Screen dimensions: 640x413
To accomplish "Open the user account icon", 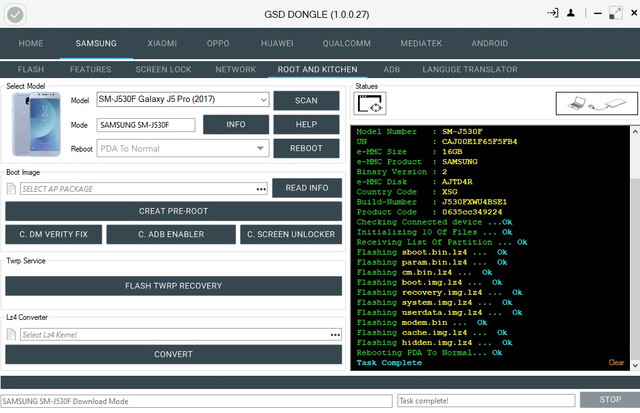I will pos(571,13).
